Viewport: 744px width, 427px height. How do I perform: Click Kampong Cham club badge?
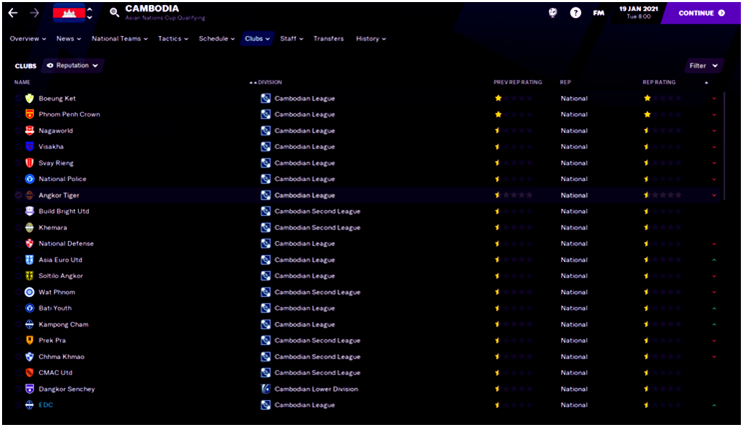click(29, 324)
